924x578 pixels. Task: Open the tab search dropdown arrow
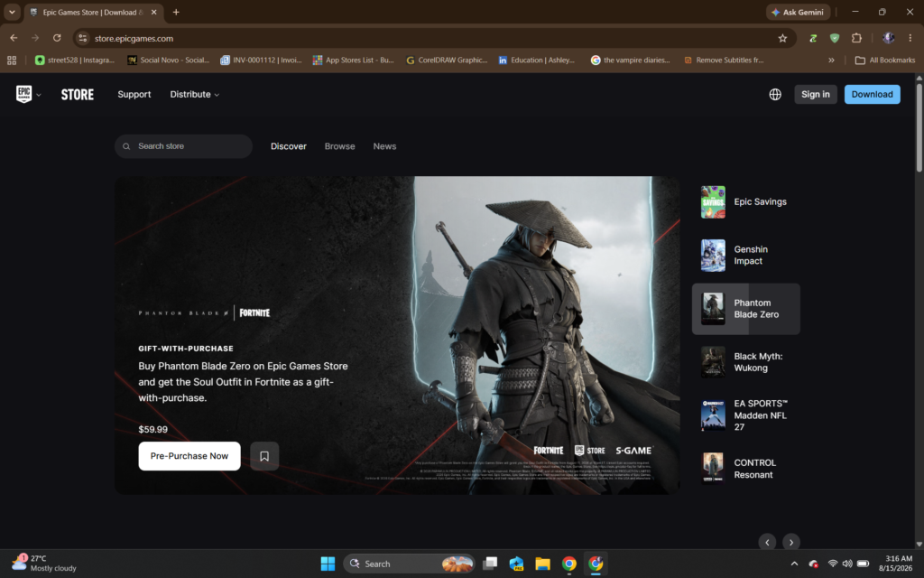12,12
